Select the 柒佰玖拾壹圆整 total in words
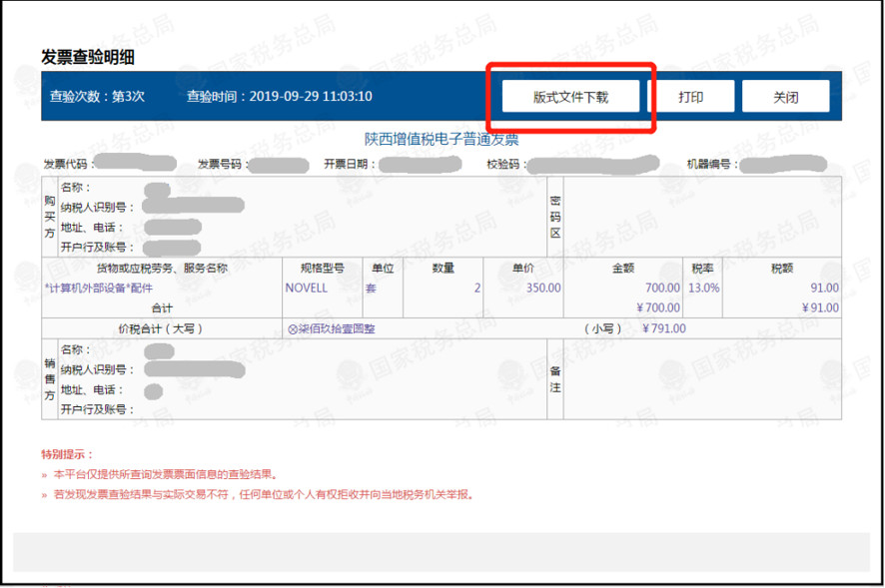This screenshot has width=885, height=588. point(332,328)
